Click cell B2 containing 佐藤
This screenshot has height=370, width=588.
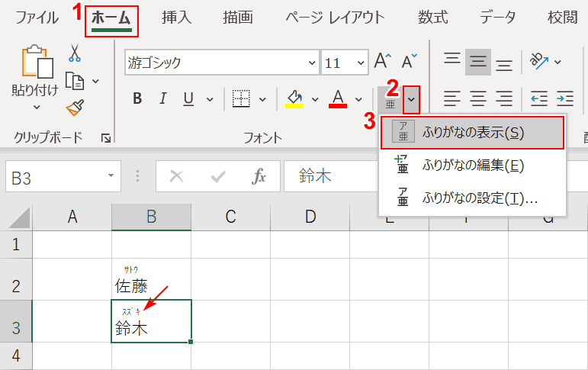pos(151,279)
